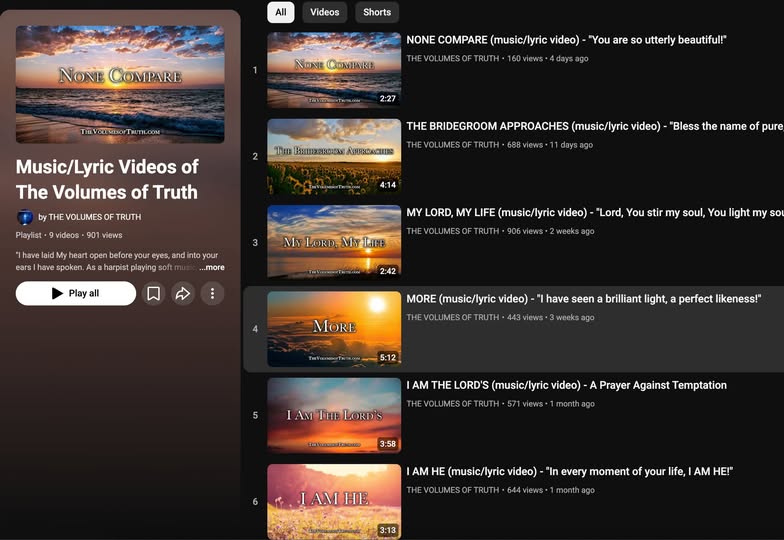Viewport: 784px width, 540px height.
Task: Click index number 6 of the playlist
Action: point(255,502)
